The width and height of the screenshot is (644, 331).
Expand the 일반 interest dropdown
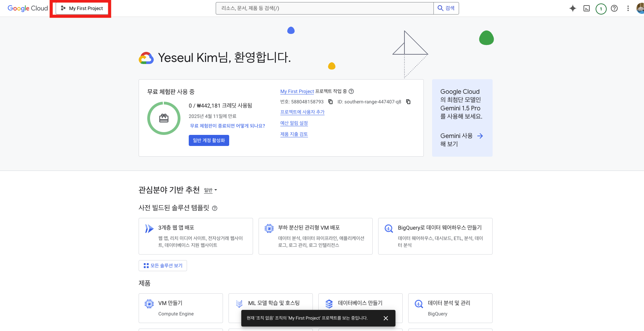click(x=211, y=190)
